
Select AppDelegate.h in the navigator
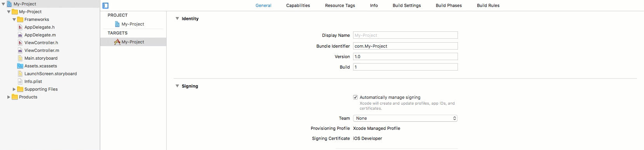point(39,27)
